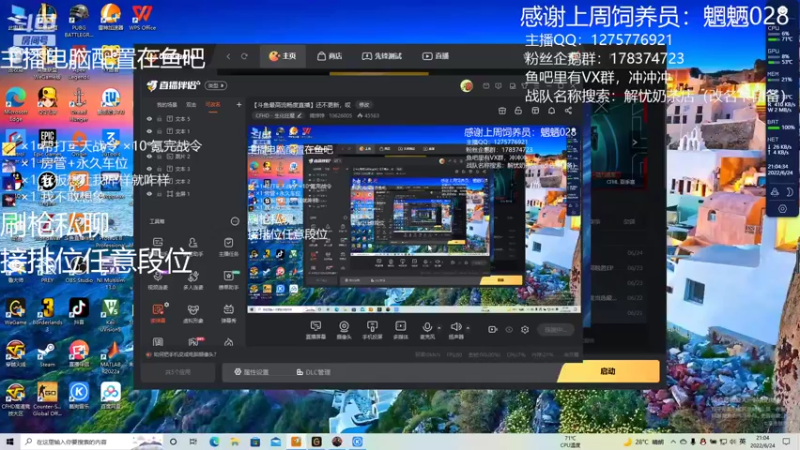This screenshot has width=800, height=450.
Task: Click the plus icon to add a scene
Action: tap(239, 105)
